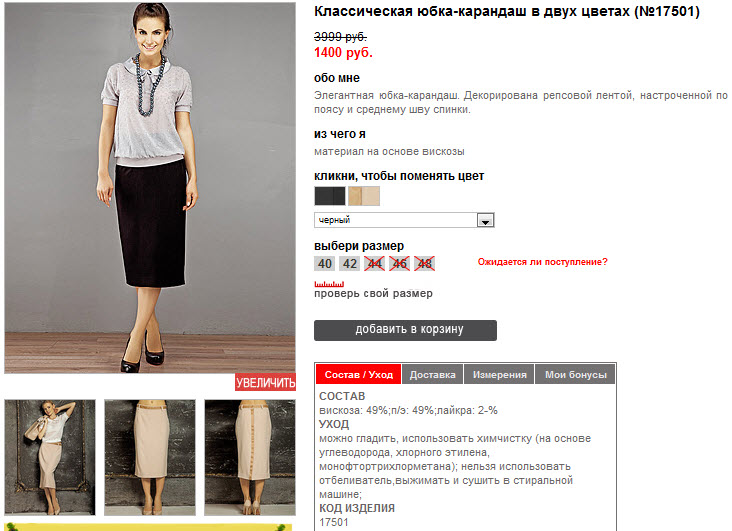
Task: Open the Измерения tab
Action: [x=500, y=375]
